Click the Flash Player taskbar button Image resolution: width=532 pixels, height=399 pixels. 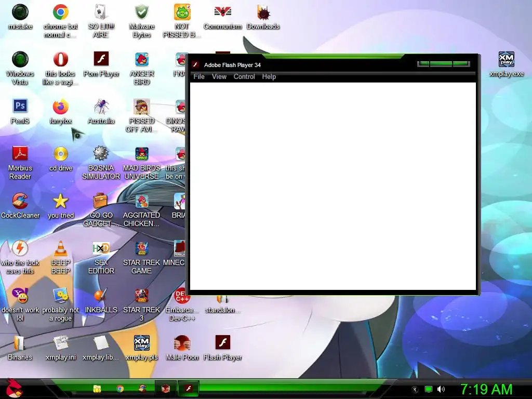click(x=188, y=389)
